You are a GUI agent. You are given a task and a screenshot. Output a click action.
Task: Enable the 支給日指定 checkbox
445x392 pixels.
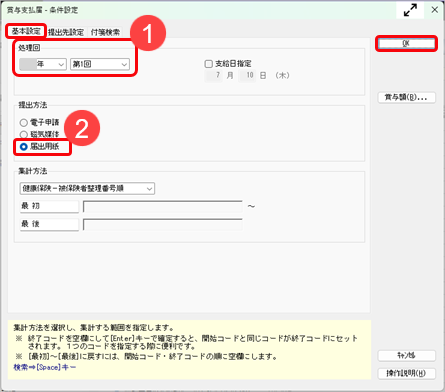[209, 64]
